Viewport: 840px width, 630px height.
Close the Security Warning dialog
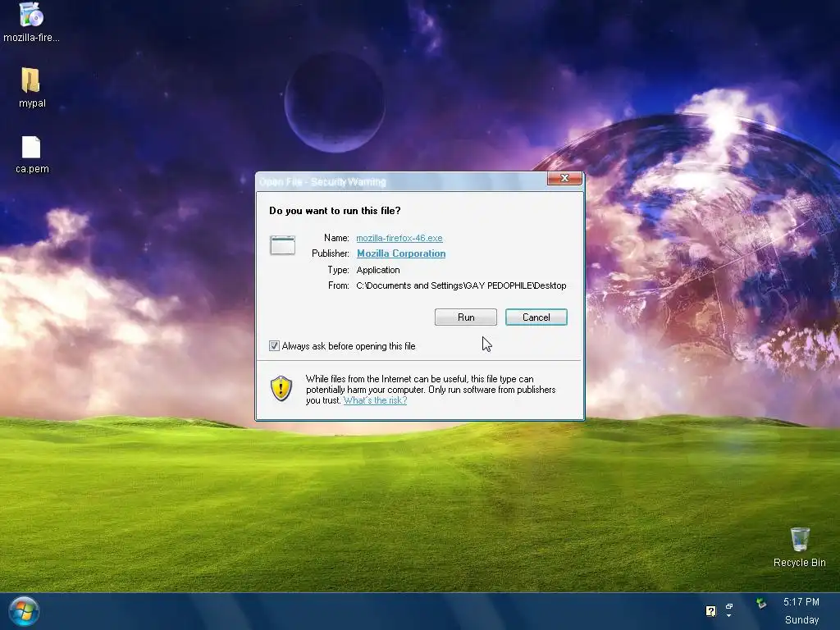pyautogui.click(x=564, y=178)
